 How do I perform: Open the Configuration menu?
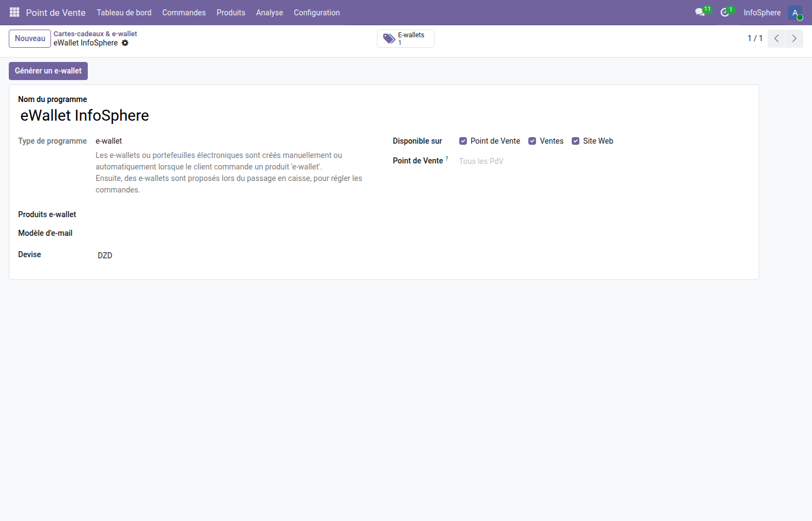tap(317, 12)
